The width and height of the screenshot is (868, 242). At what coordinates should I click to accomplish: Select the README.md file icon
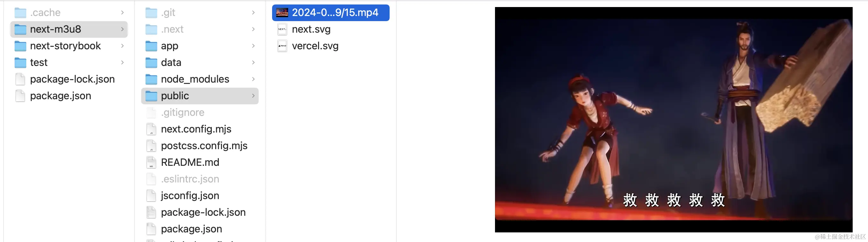[151, 162]
